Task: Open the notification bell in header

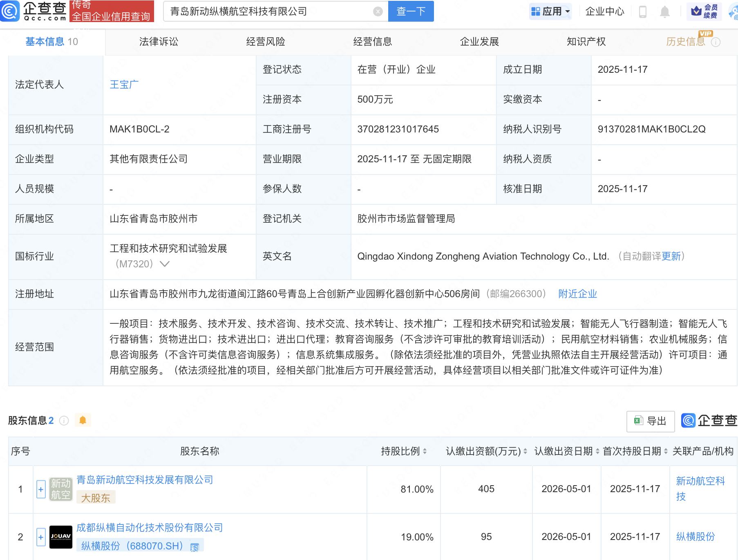Action: click(x=665, y=12)
